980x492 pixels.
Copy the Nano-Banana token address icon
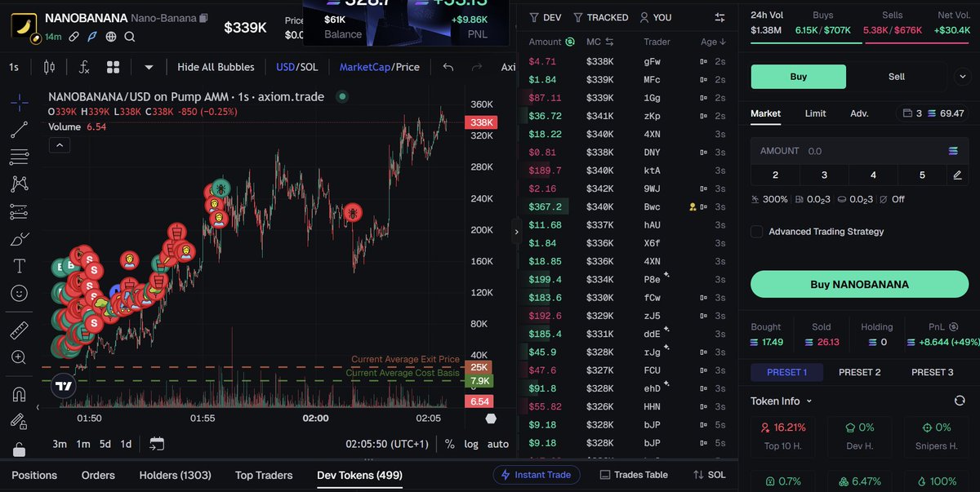203,18
